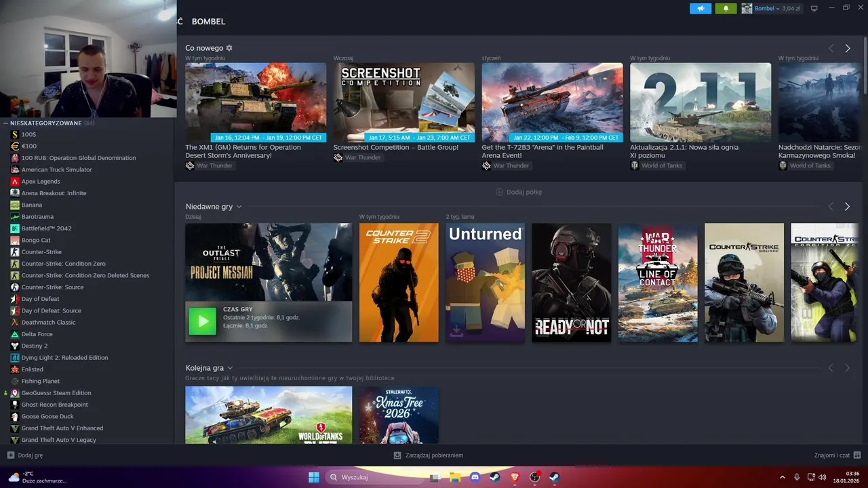Open Windows Start menu
Viewport: 868px width, 488px height.
(314, 477)
